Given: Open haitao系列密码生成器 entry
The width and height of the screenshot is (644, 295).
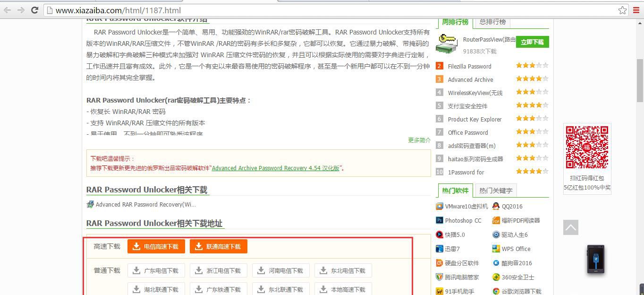Looking at the screenshot, I should click(475, 159).
